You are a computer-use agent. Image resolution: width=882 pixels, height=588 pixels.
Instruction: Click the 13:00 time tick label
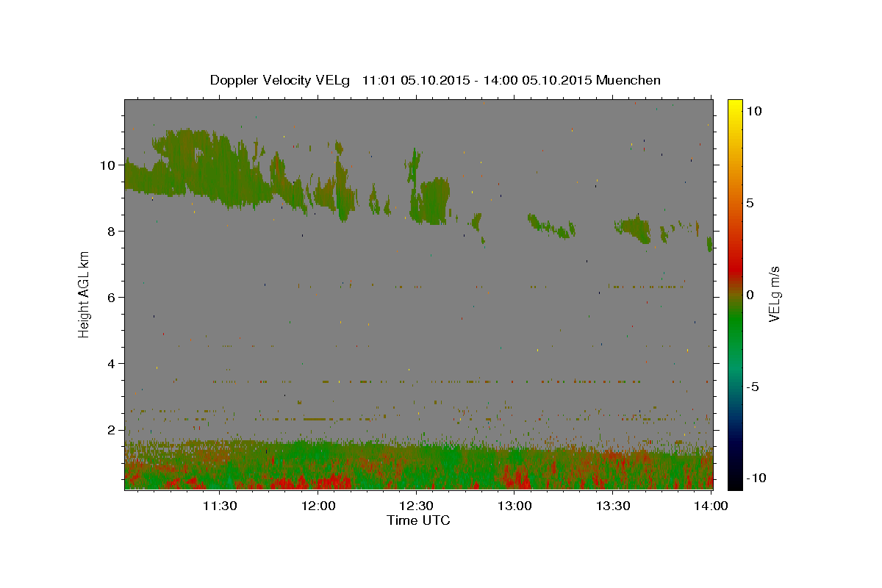tap(515, 506)
